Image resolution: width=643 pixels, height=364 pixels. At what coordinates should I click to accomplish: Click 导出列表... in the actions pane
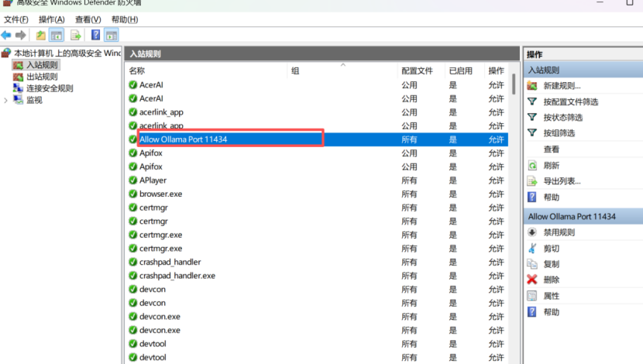562,180
